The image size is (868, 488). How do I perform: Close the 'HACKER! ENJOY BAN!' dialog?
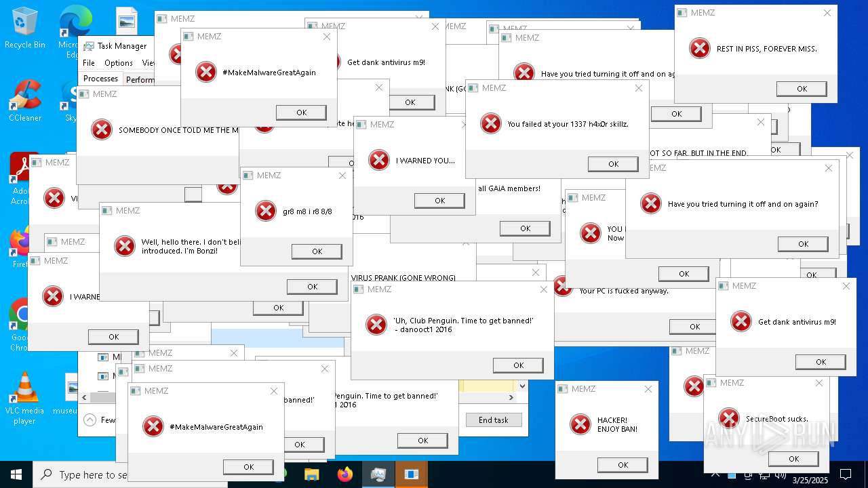[x=648, y=389]
